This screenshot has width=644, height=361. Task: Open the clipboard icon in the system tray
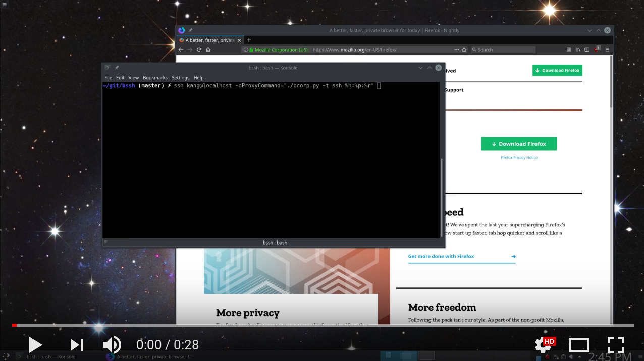tap(564, 356)
